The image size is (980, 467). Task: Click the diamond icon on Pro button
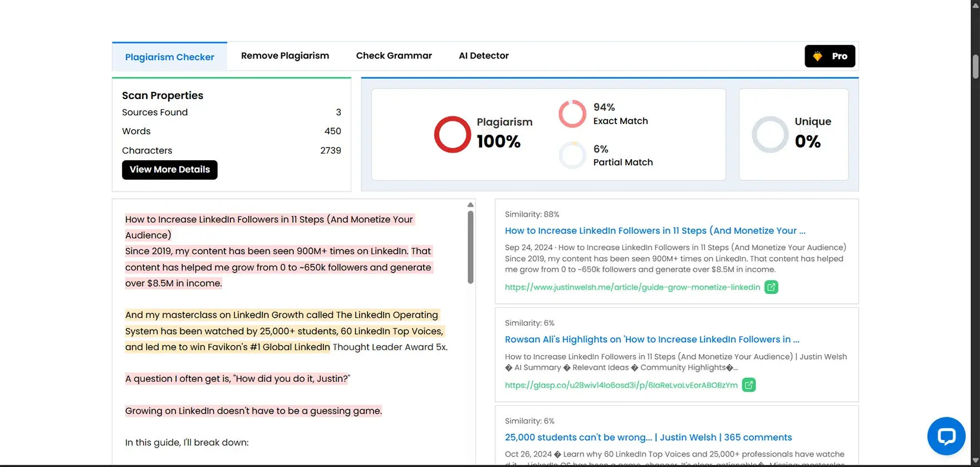[x=817, y=56]
